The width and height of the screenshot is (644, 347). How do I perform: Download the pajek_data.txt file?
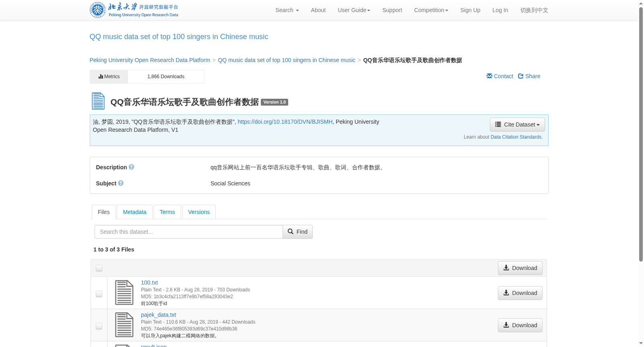520,325
